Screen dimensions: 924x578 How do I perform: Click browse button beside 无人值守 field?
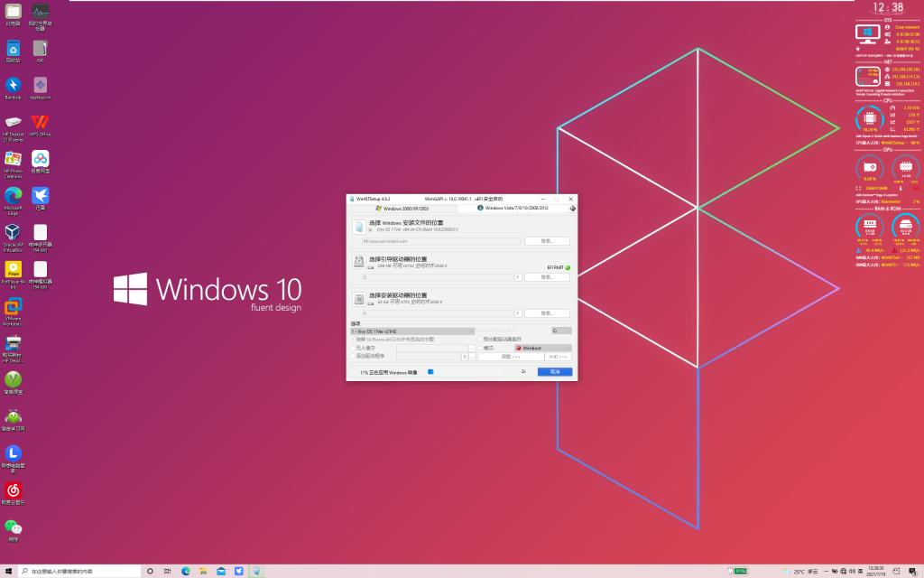(472, 348)
